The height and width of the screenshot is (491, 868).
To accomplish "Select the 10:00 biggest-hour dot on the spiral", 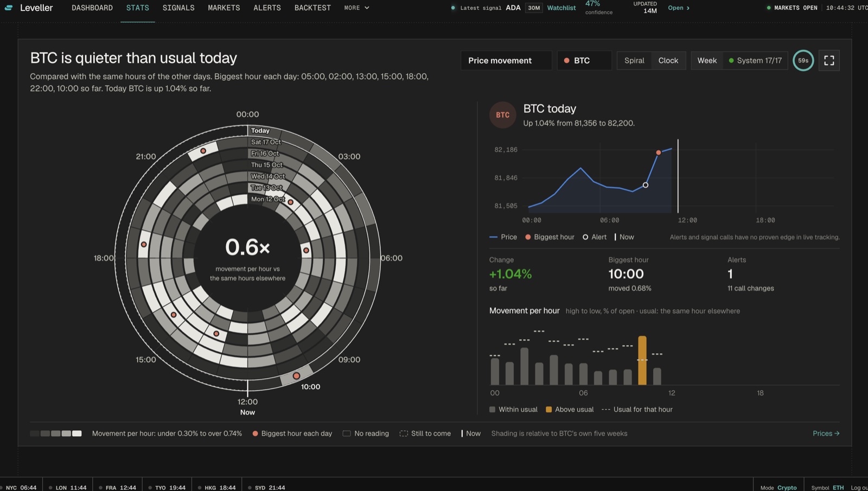I will 296,375.
